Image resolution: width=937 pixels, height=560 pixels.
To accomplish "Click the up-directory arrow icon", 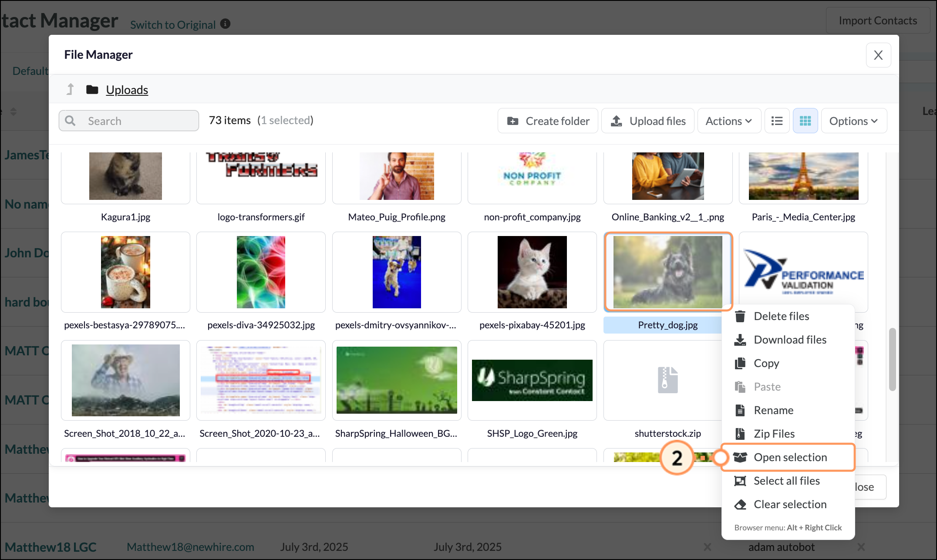I will point(70,89).
